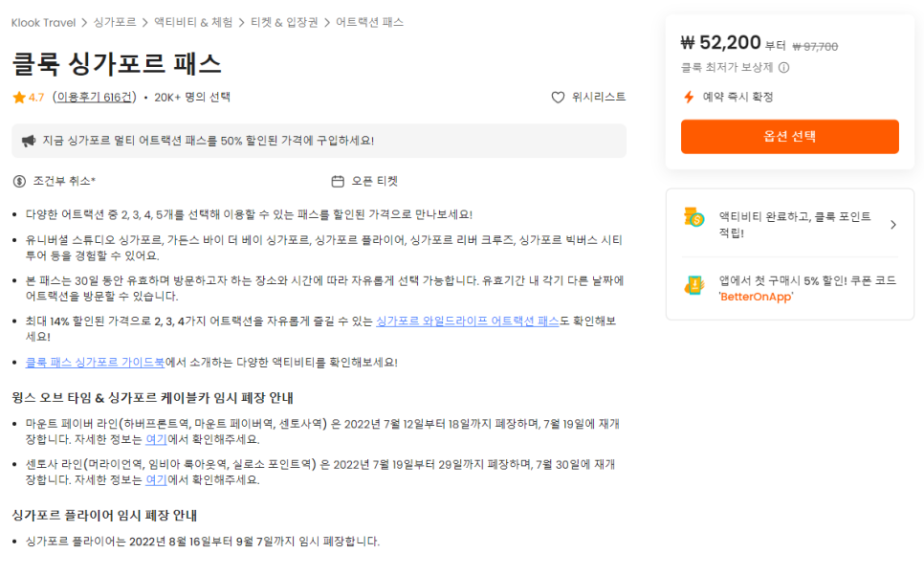Click the wishlist heart icon
Screen dimensions: 924x576
tap(558, 98)
